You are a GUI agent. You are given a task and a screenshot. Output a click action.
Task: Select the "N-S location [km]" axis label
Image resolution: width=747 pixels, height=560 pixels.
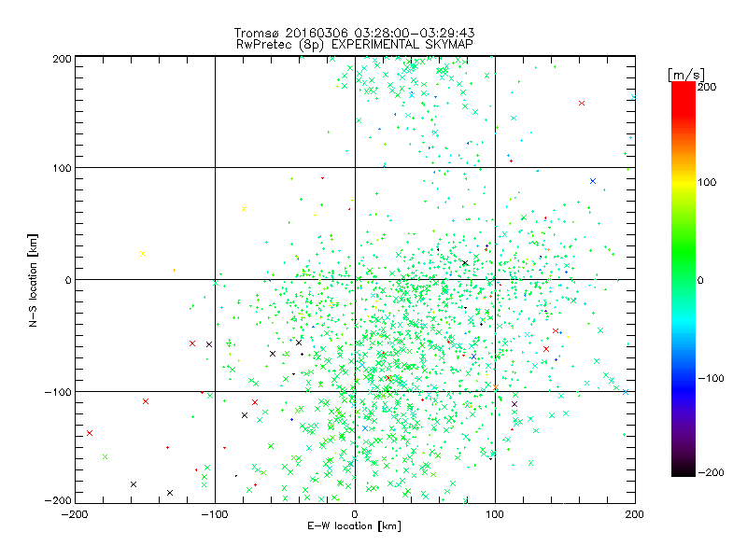point(33,280)
